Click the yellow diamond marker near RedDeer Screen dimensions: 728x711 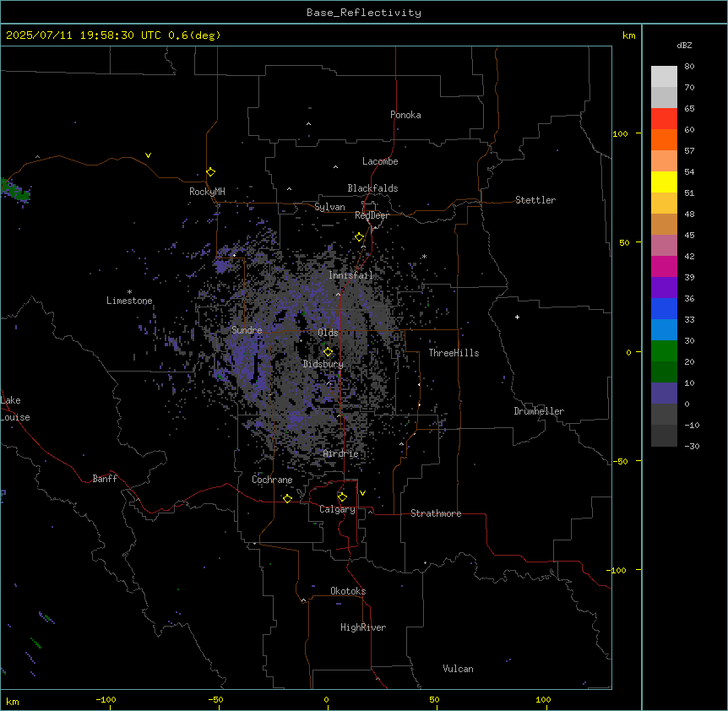click(360, 237)
